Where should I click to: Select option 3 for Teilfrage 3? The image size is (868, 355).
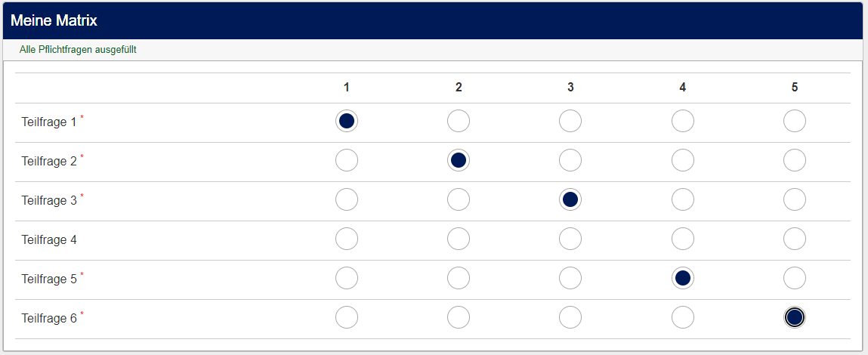click(570, 199)
